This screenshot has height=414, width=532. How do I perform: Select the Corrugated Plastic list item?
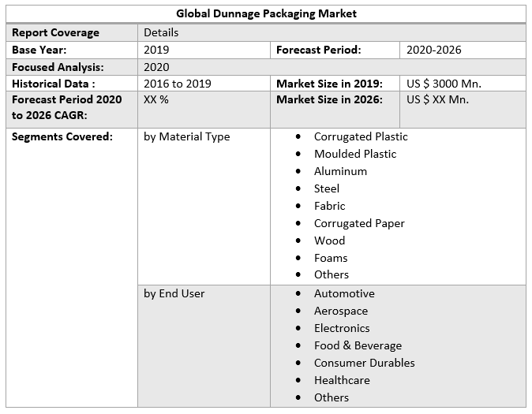pos(360,136)
